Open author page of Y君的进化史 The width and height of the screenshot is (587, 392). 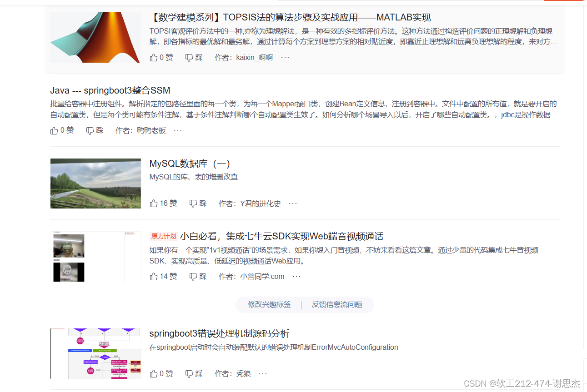click(259, 203)
